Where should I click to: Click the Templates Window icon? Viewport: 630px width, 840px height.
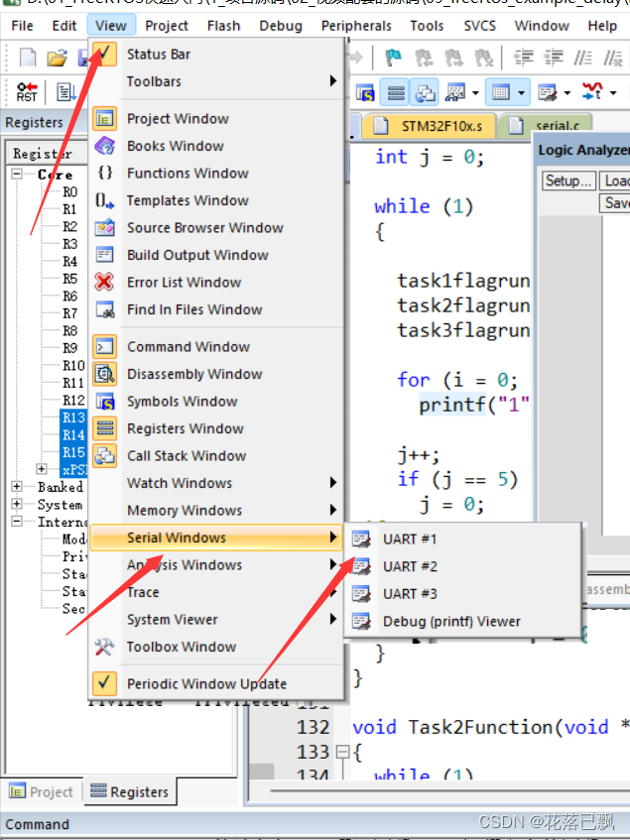(x=104, y=200)
